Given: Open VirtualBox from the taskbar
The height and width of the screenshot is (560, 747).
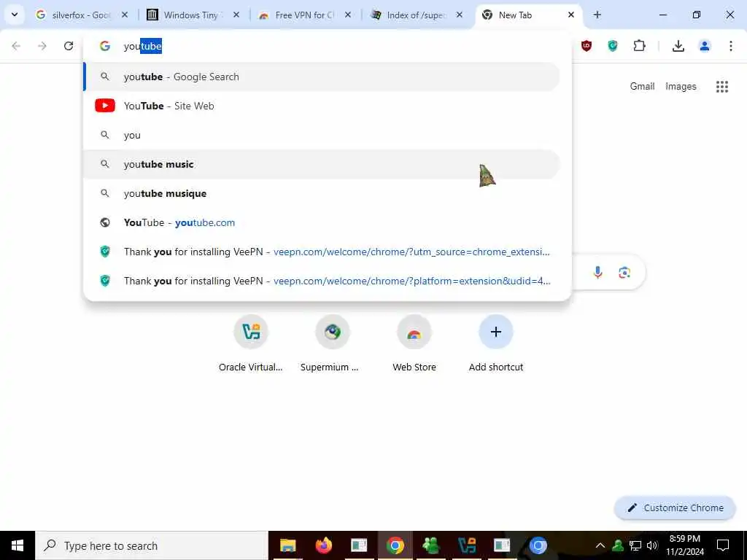Looking at the screenshot, I should coord(466,545).
